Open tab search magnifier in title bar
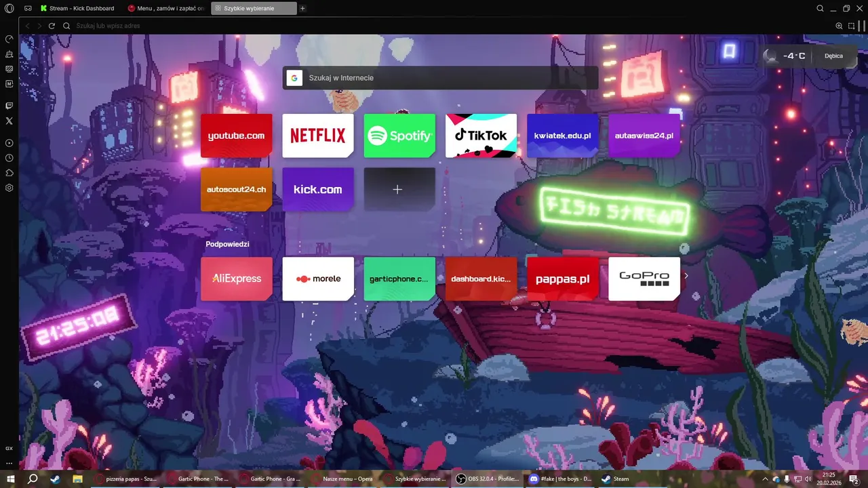Image resolution: width=868 pixels, height=488 pixels. pyautogui.click(x=820, y=8)
